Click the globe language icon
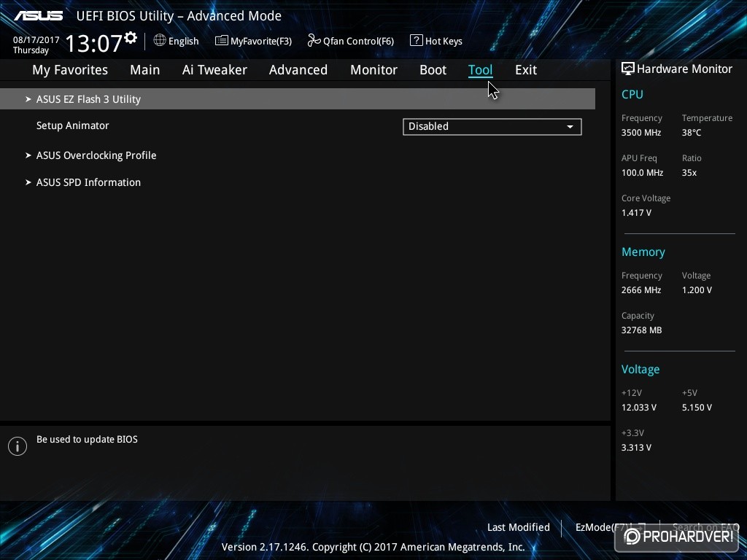This screenshot has width=747, height=560. [160, 41]
